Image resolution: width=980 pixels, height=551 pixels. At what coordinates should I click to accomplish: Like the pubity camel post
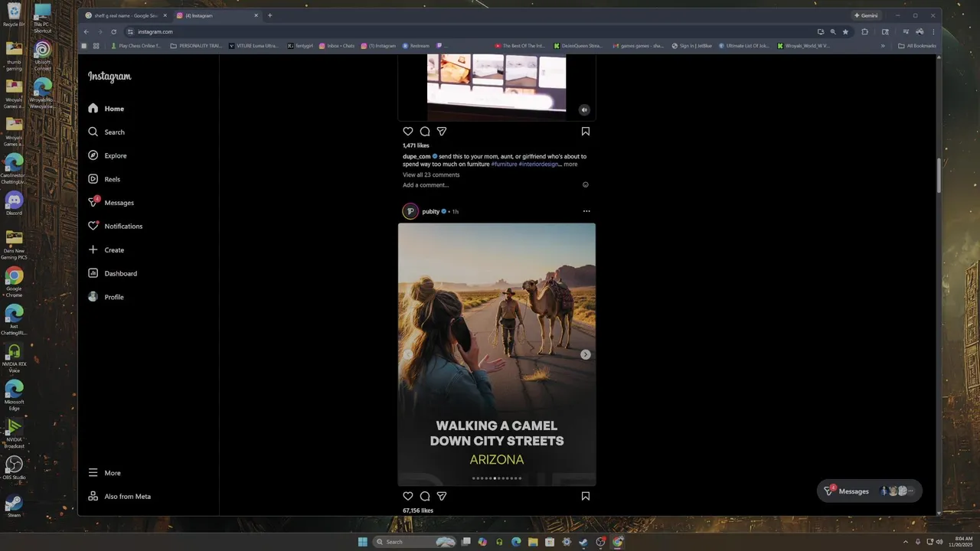[x=408, y=497]
